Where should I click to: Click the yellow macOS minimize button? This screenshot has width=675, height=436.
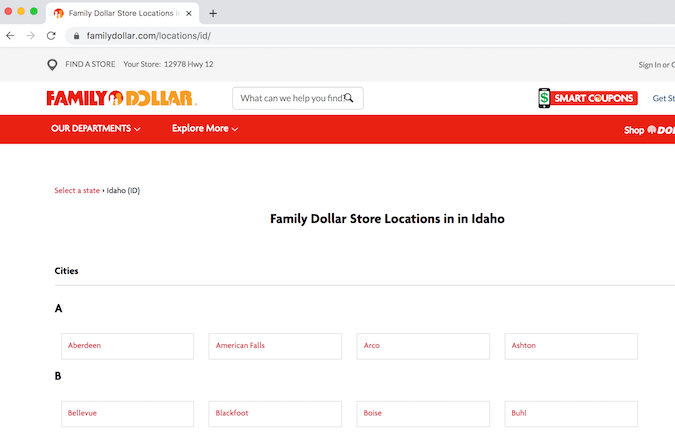[21, 11]
